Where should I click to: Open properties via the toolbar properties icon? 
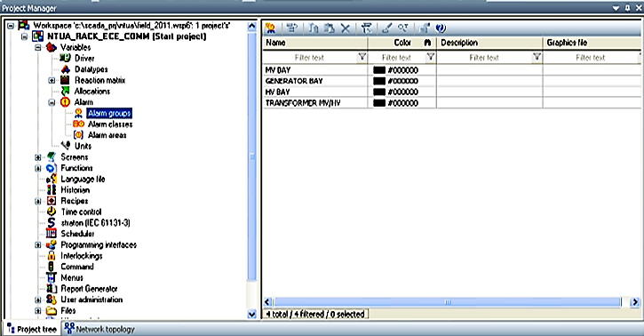point(425,28)
